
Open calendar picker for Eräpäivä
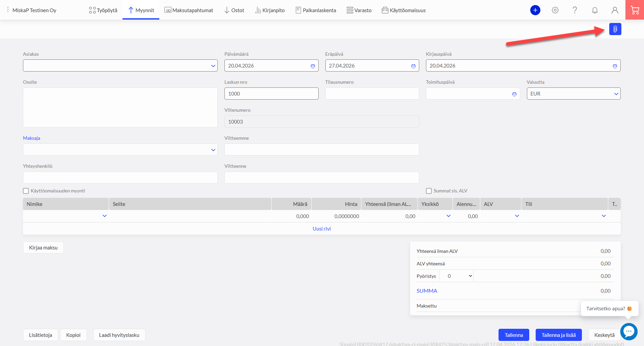pyautogui.click(x=413, y=66)
